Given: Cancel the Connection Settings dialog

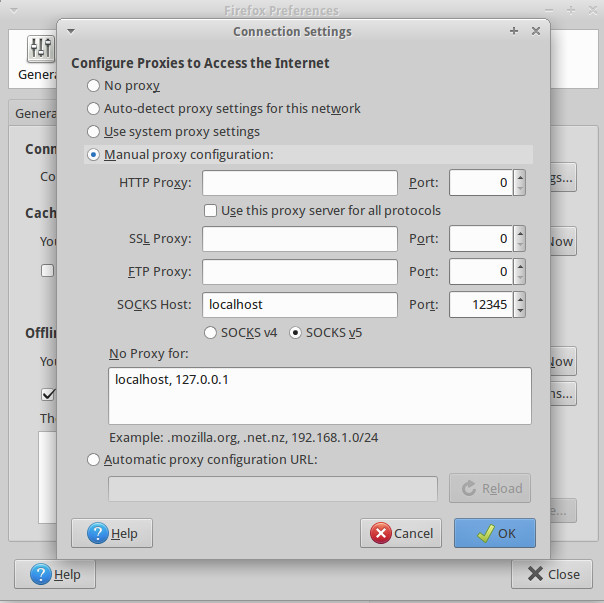Looking at the screenshot, I should click(401, 533).
